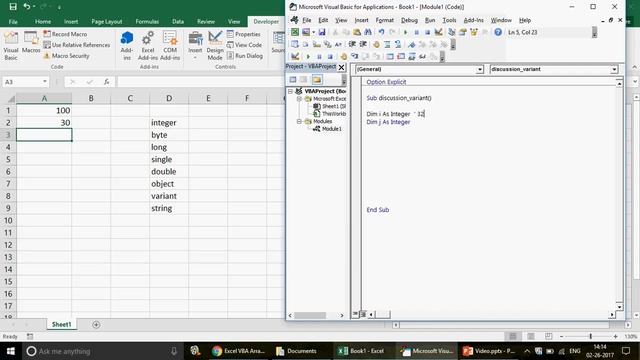Switch to Page Break Preview in status bar
The height and width of the screenshot is (360, 640).
(549, 336)
